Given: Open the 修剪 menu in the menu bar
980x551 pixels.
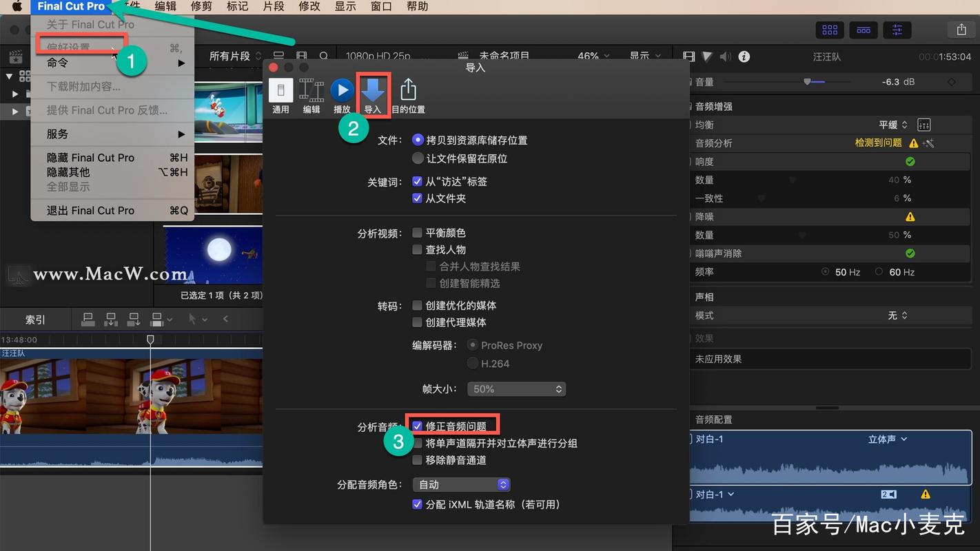Looking at the screenshot, I should (x=201, y=6).
